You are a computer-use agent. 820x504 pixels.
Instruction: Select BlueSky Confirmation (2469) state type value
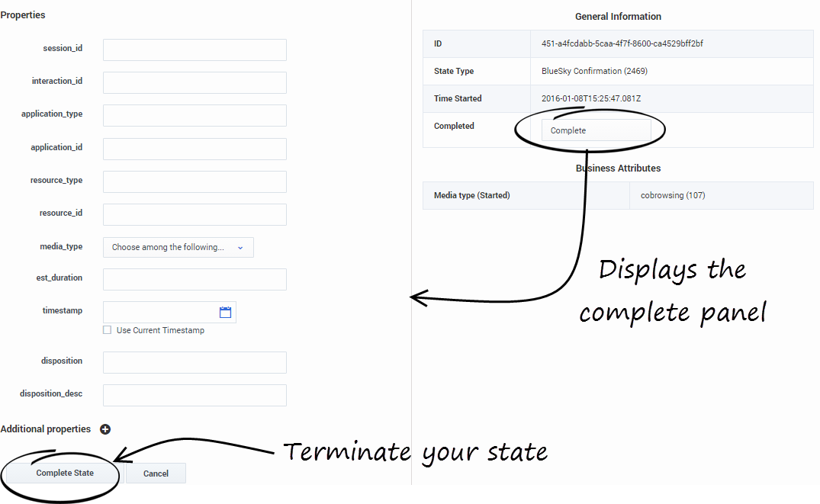[x=595, y=71]
